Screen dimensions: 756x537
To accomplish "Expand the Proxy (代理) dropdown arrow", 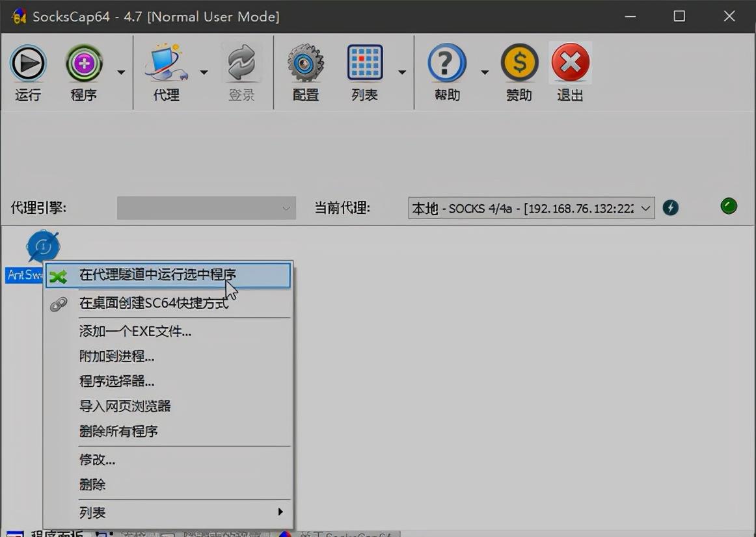I will tap(204, 72).
